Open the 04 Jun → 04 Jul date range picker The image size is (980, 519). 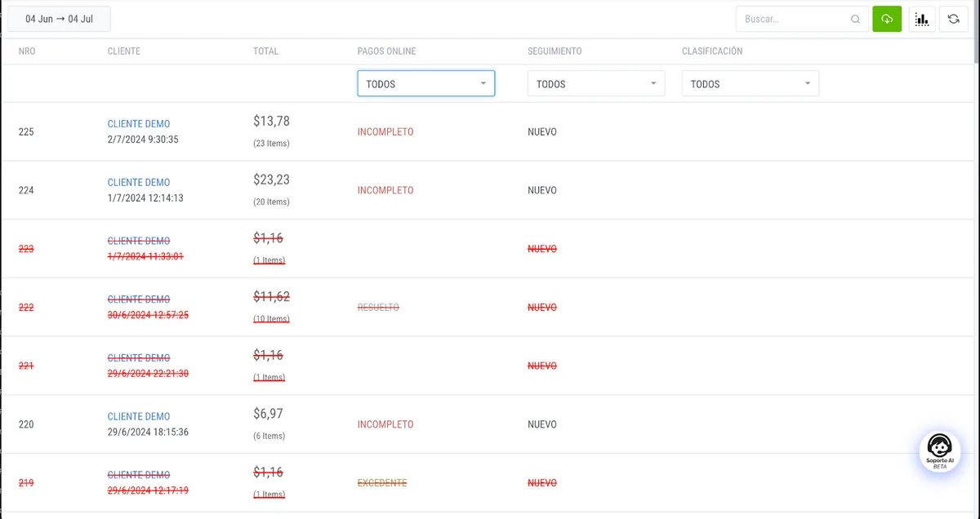[59, 19]
